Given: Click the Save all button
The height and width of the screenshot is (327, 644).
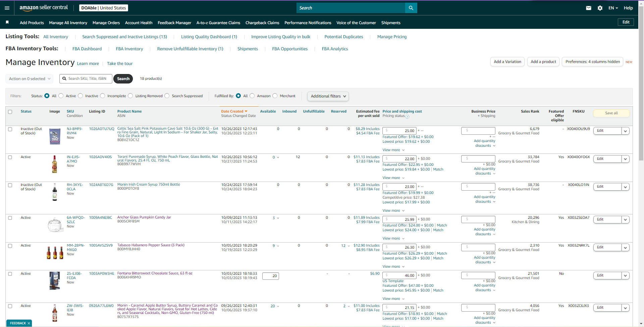Looking at the screenshot, I should 611,113.
